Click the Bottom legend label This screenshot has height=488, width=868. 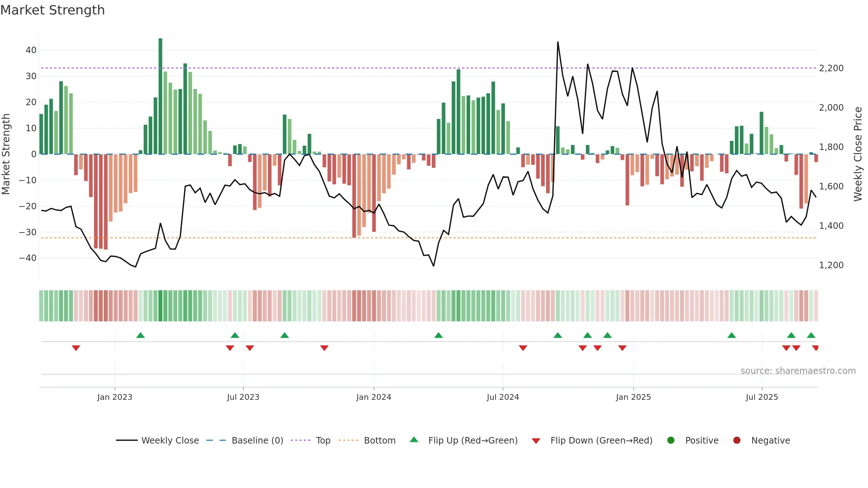[380, 440]
